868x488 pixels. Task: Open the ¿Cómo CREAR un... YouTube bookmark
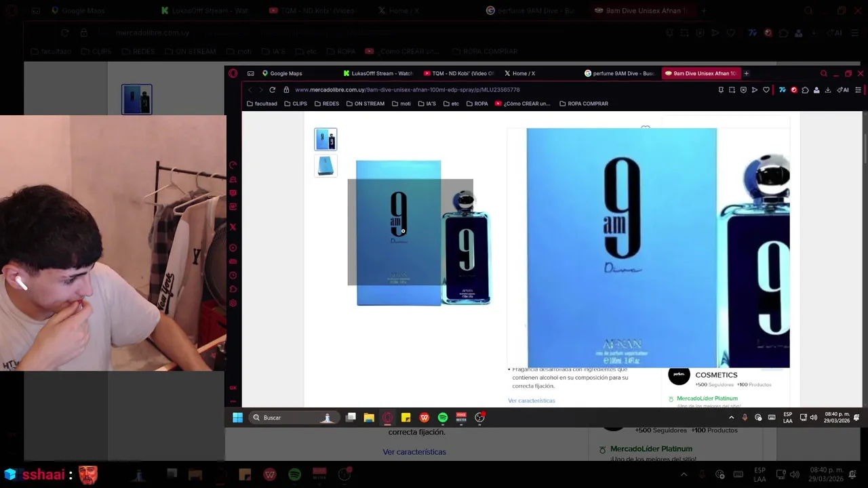click(523, 104)
